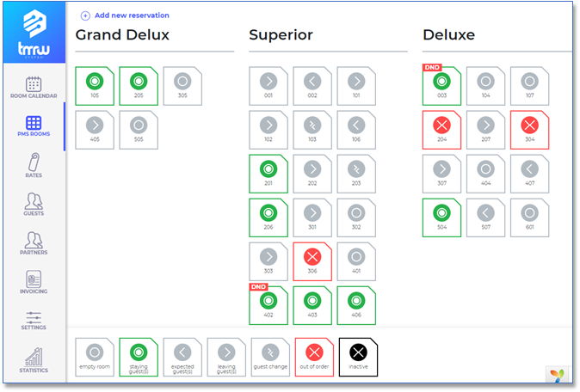Open the Settings sliders icon
The image size is (580, 392).
point(34,320)
